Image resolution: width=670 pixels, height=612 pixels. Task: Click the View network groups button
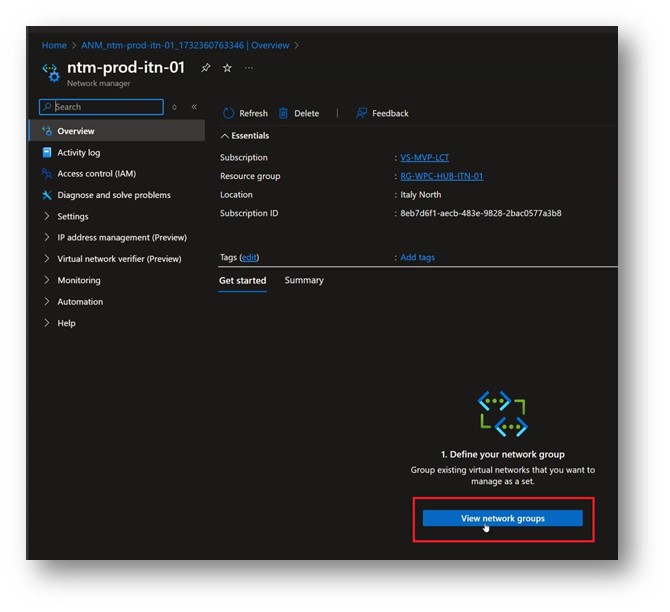coord(502,518)
